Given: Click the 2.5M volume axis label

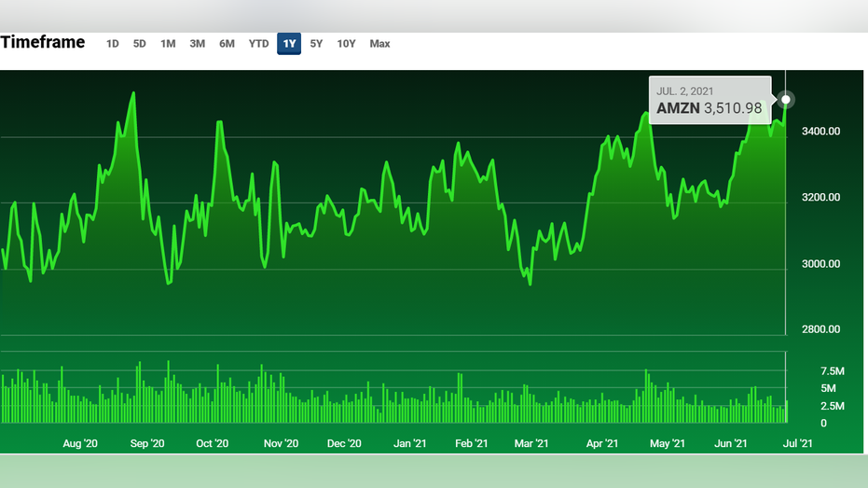Looking at the screenshot, I should (x=832, y=406).
